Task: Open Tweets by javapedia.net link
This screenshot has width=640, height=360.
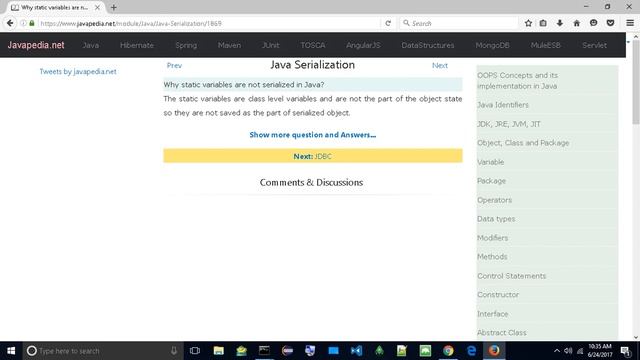Action: (x=78, y=71)
